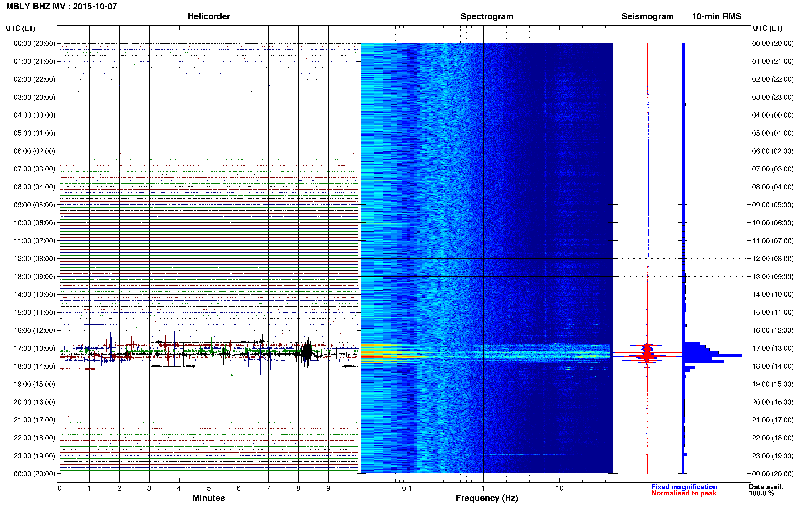Viewport: 812px width, 508px height.
Task: Click the 'UTC (LT)' label beside the Helicorder
Action: pos(21,28)
